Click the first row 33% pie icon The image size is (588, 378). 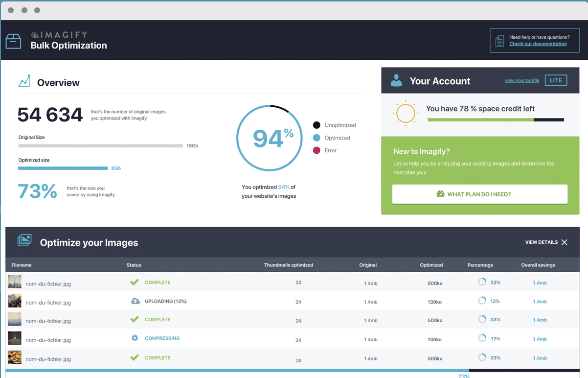point(482,282)
